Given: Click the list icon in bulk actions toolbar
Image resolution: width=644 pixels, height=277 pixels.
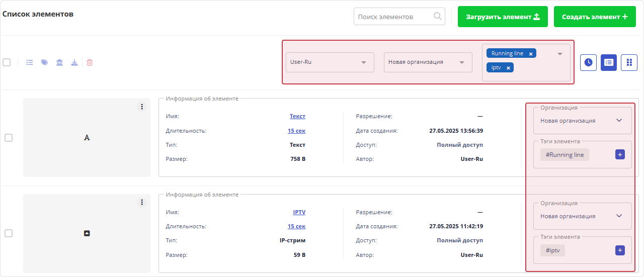Looking at the screenshot, I should click(30, 63).
